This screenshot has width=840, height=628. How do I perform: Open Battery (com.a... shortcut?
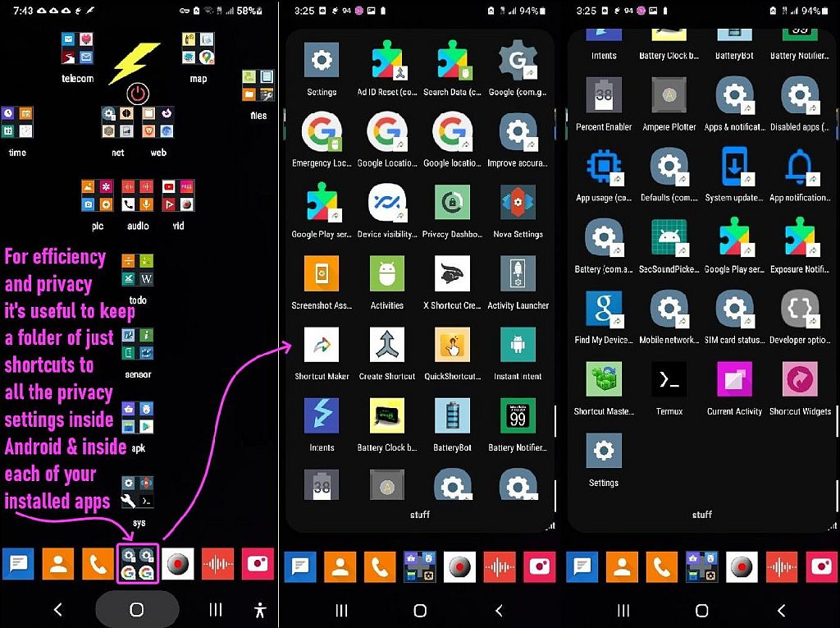click(604, 237)
